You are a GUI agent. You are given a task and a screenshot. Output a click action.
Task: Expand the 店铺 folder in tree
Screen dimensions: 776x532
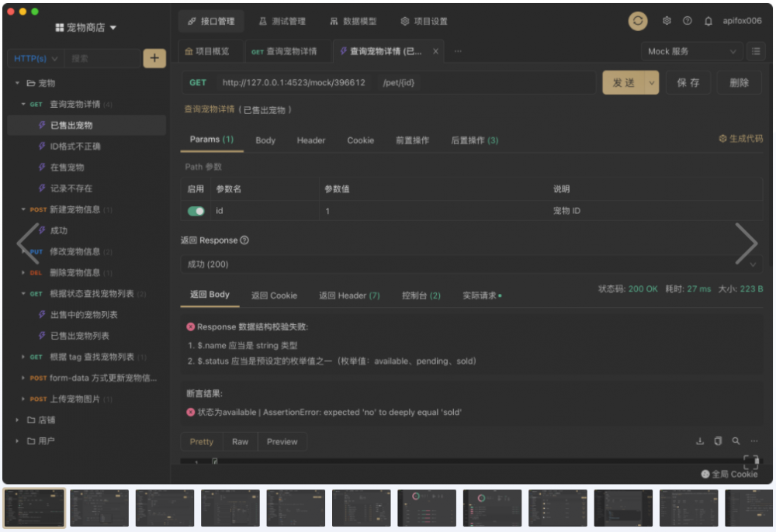pyautogui.click(x=18, y=420)
